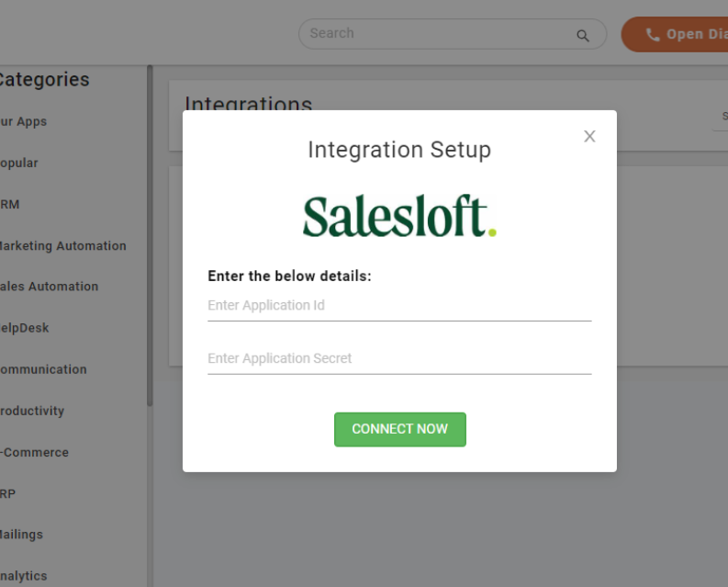Click the Enter Application Id field
Image resolution: width=728 pixels, height=587 pixels.
[x=399, y=306]
